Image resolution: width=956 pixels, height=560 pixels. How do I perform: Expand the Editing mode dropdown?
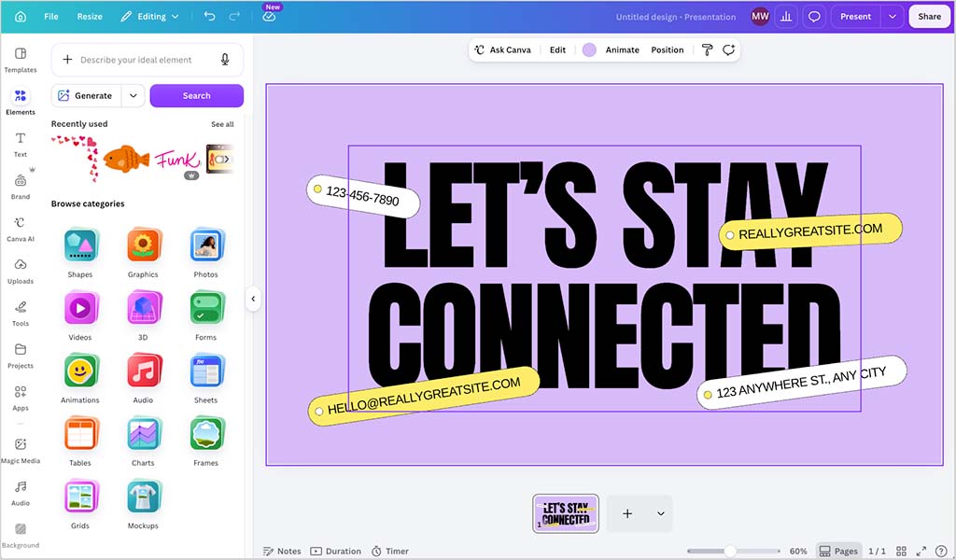pyautogui.click(x=149, y=17)
